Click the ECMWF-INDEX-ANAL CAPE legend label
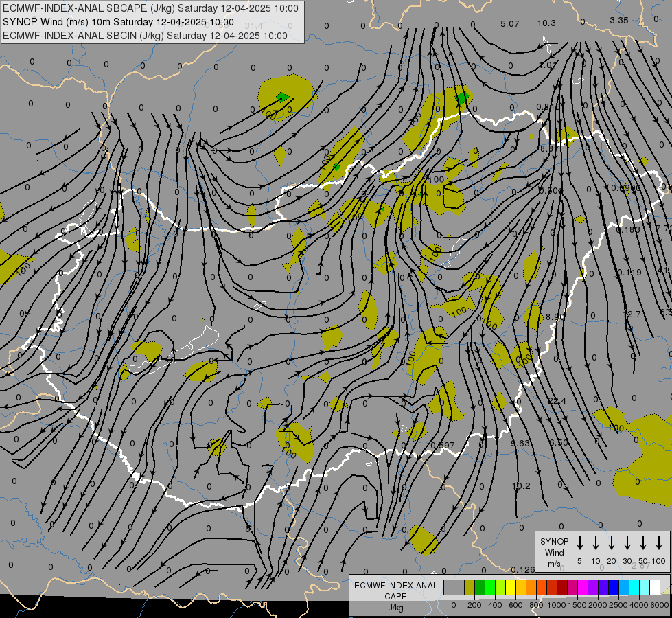Image resolution: width=672 pixels, height=618 pixels. (395, 591)
